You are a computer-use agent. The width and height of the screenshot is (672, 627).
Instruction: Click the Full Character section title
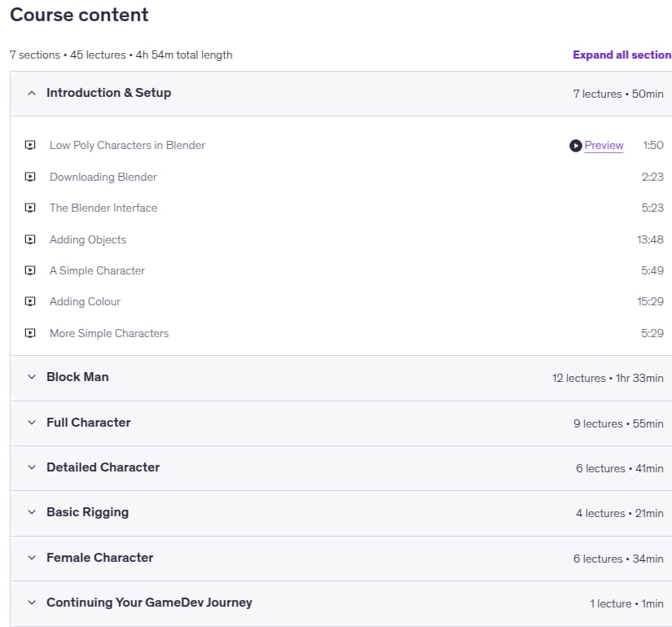click(x=88, y=422)
